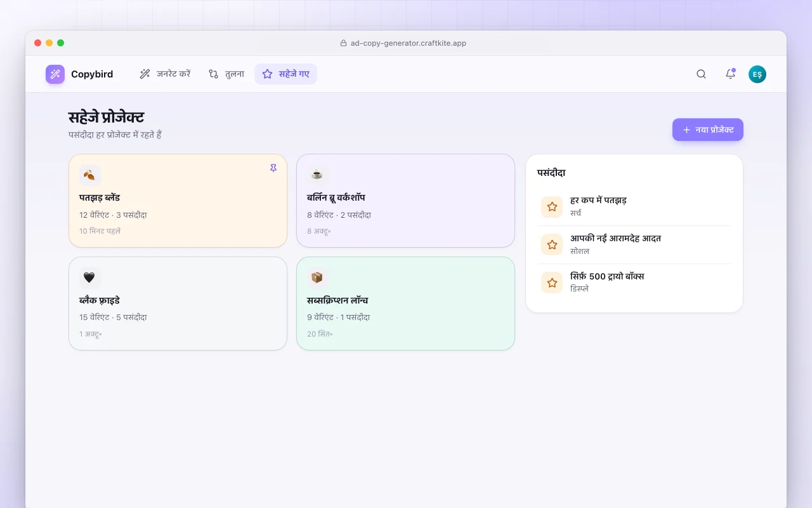This screenshot has width=812, height=508.
Task: Open favorite आपकी नई आरामदेह आदत
Action: click(634, 245)
